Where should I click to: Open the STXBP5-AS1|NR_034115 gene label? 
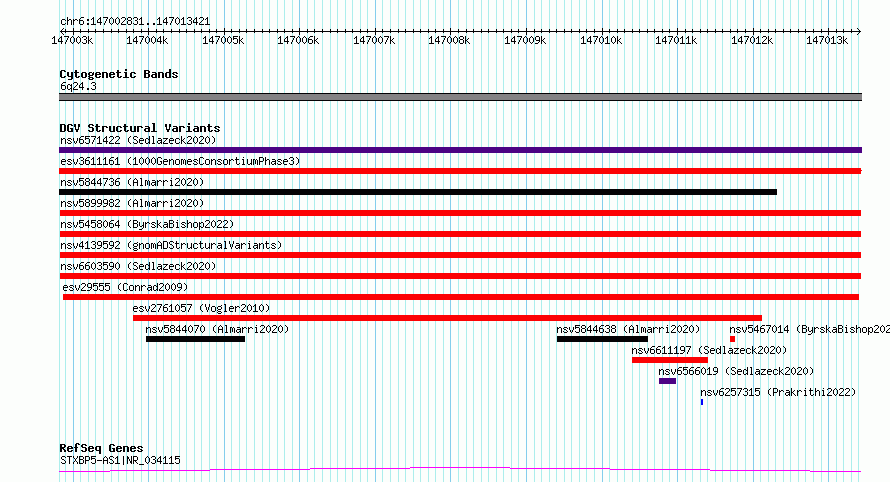click(120, 460)
